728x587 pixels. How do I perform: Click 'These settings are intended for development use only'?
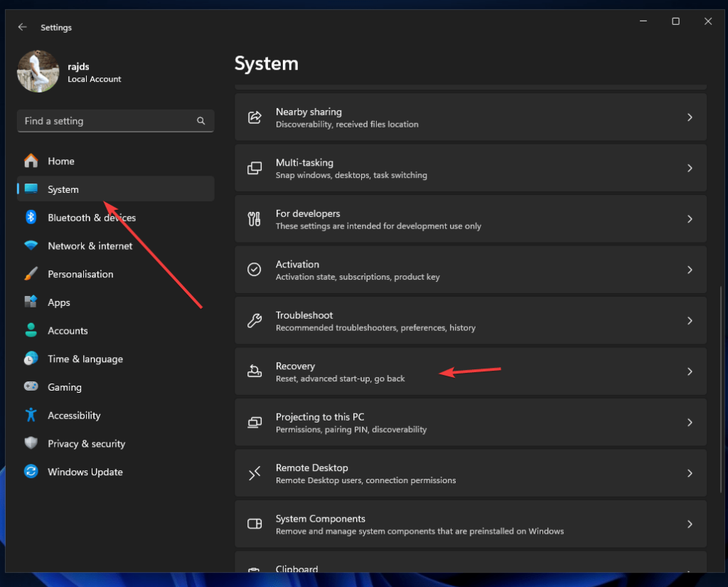click(378, 226)
